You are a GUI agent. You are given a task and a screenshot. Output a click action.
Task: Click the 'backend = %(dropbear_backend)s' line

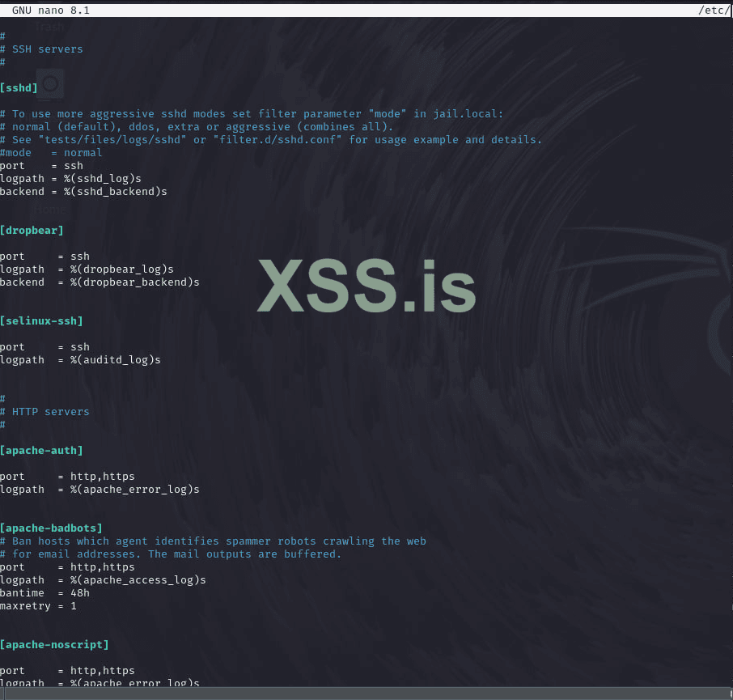[100, 282]
